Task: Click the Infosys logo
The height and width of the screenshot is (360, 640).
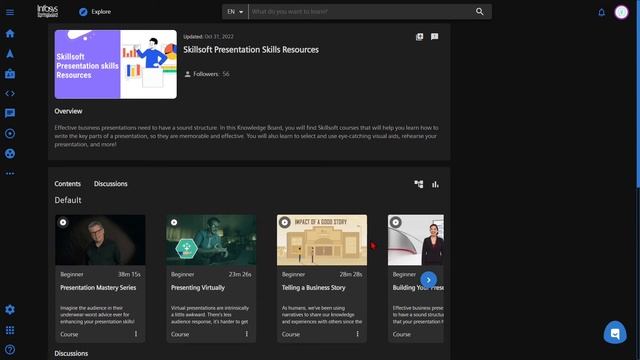Action: tap(48, 11)
